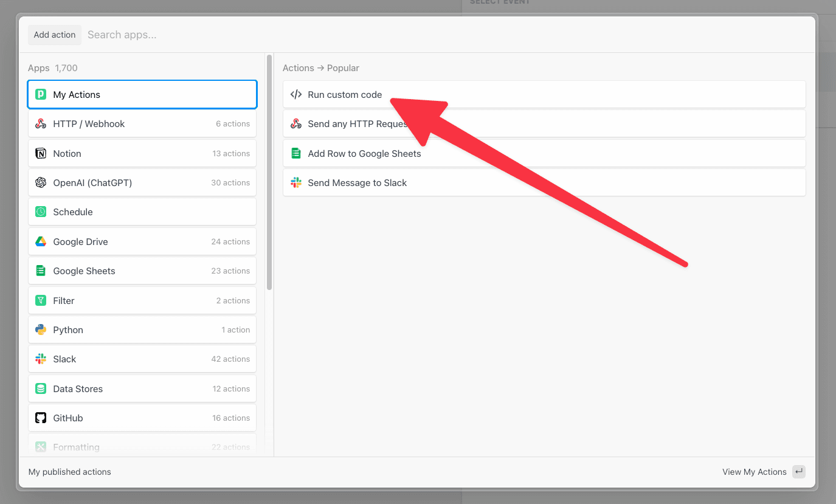Click the Filter funnel icon

click(x=41, y=300)
